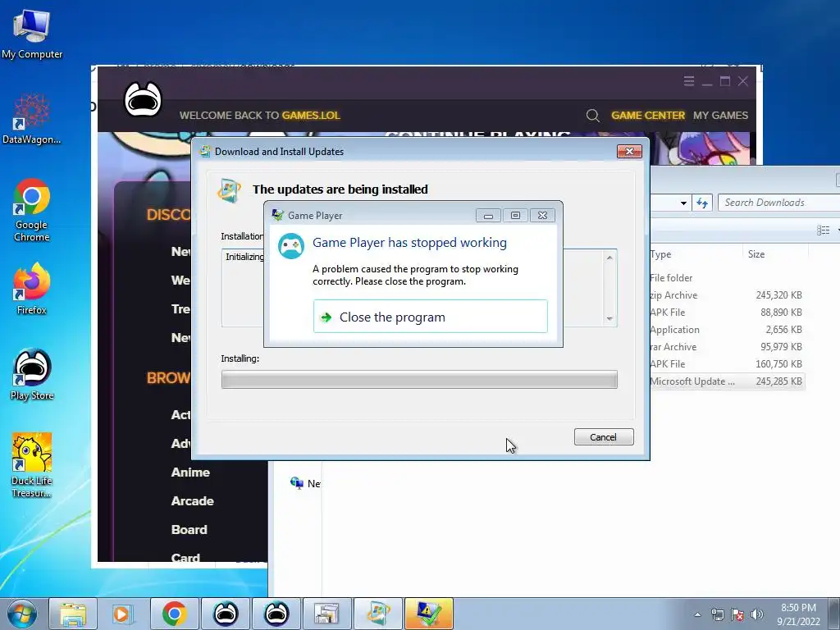Click the Windows Update shield icon in dialog
This screenshot has width=840, height=630.
pyautogui.click(x=230, y=190)
